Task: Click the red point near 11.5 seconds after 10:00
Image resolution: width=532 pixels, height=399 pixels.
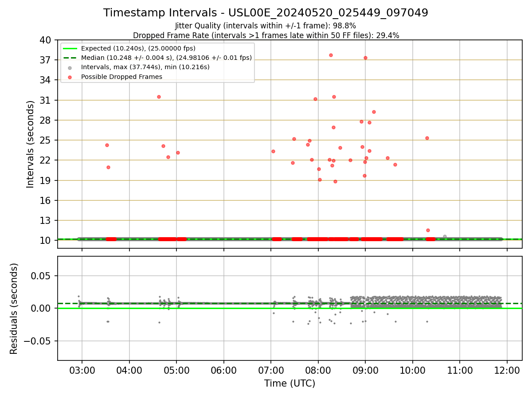Action: (x=428, y=230)
